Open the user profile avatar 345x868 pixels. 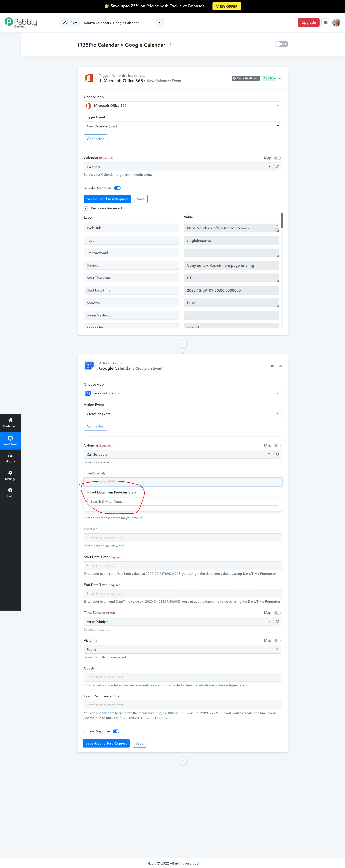click(x=336, y=23)
